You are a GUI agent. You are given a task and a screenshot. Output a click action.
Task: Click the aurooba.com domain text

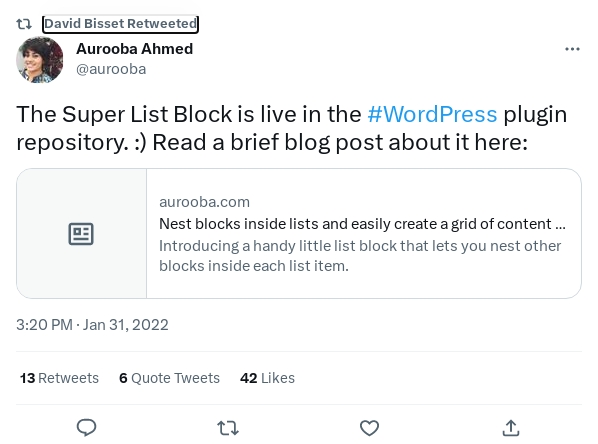click(x=204, y=202)
